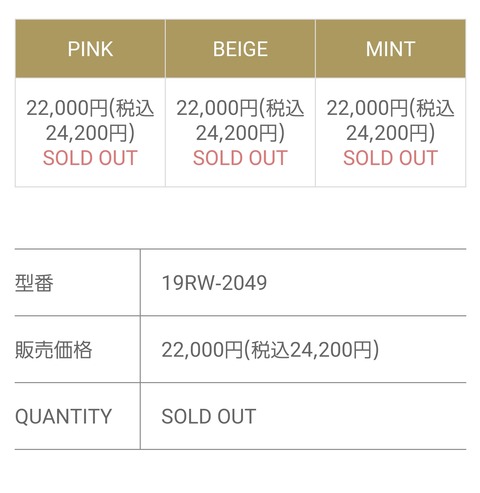Click the model number 19RW-2049

[214, 283]
